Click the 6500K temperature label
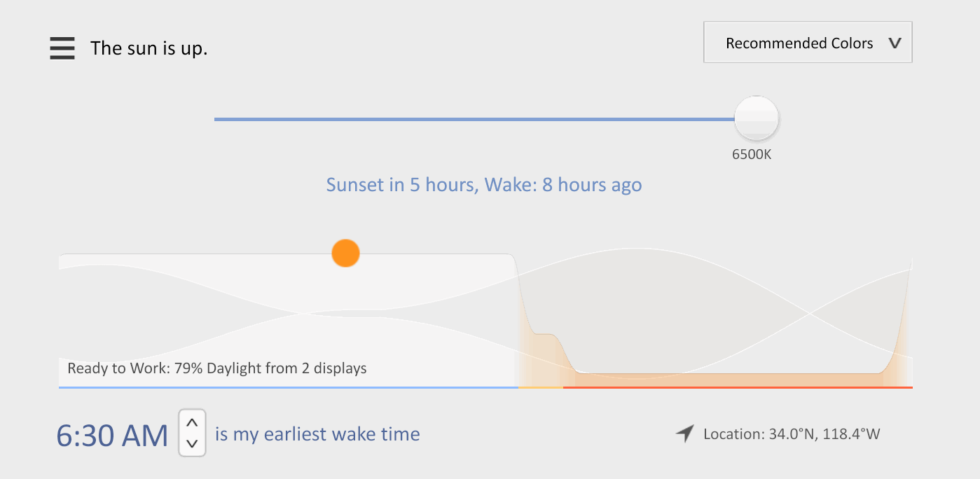The image size is (980, 479). [752, 155]
